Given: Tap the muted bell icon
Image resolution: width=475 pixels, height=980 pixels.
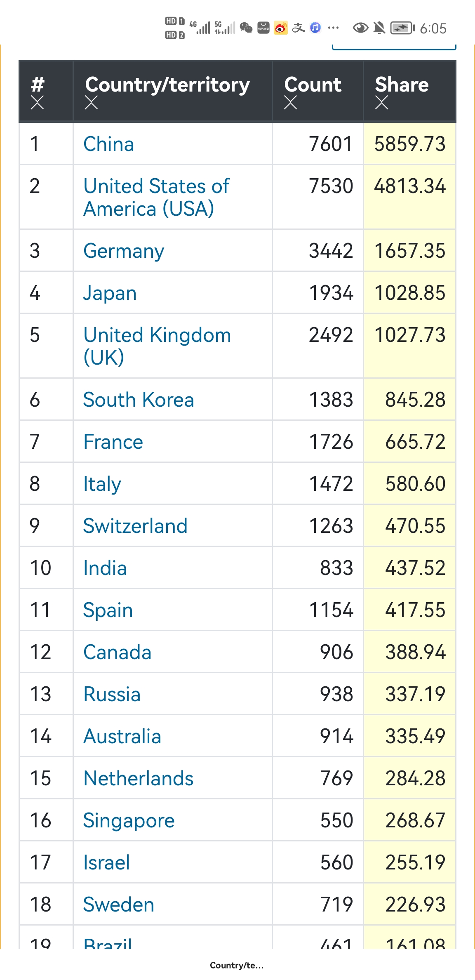Looking at the screenshot, I should (379, 28).
